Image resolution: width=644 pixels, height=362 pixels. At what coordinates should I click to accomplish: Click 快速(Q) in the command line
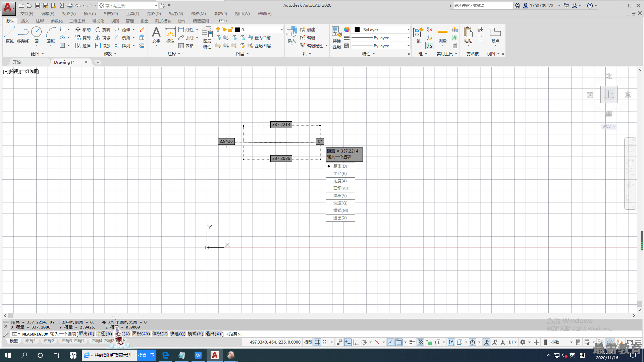177,334
